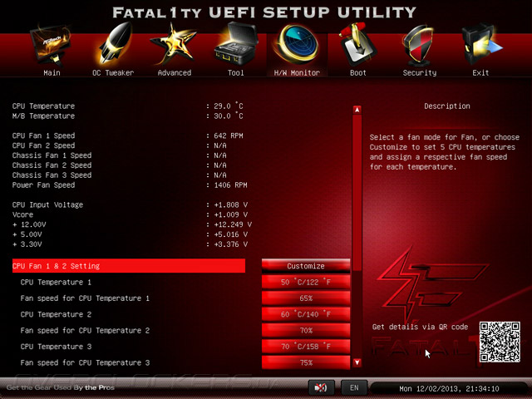
Task: Click the Vcore +1.009 V value
Action: [x=231, y=214]
